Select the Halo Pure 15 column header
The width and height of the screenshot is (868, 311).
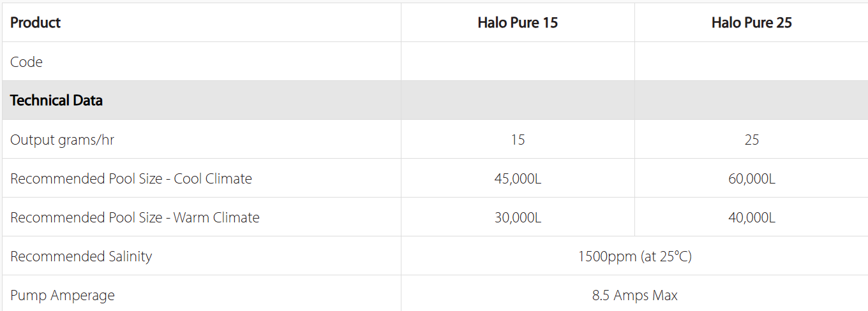click(x=518, y=22)
